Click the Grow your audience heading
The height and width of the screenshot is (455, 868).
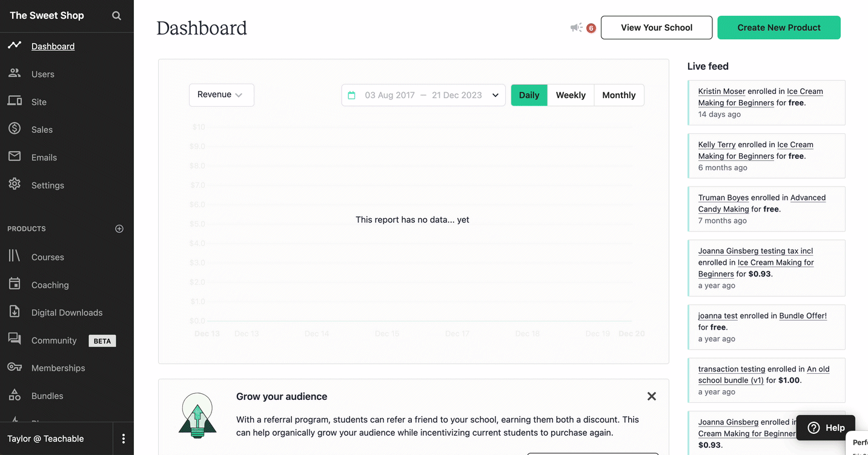tap(282, 396)
